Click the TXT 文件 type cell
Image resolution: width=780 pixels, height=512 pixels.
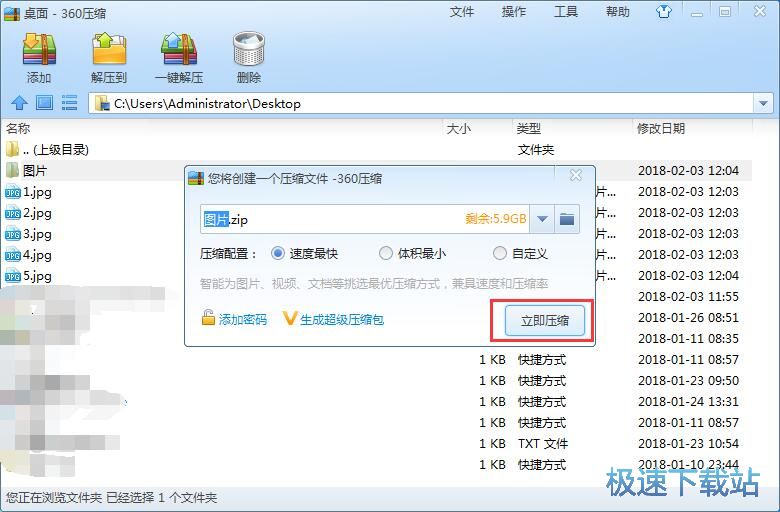543,443
